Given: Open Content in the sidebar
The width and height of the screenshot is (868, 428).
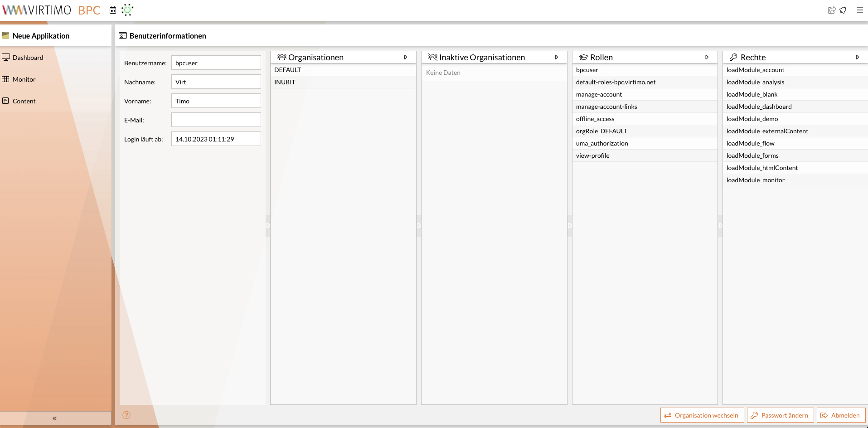Looking at the screenshot, I should [24, 101].
